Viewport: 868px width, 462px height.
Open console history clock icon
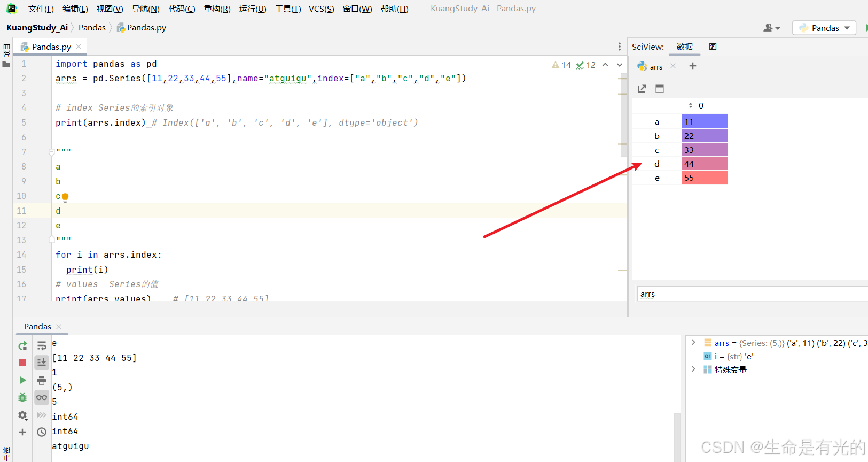42,432
